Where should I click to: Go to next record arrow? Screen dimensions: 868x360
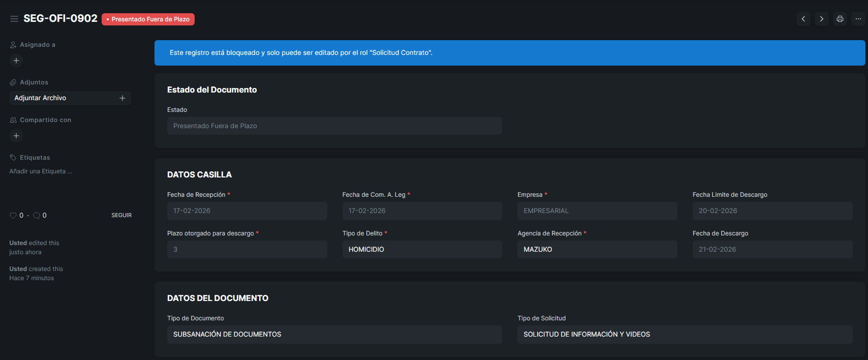[821, 19]
